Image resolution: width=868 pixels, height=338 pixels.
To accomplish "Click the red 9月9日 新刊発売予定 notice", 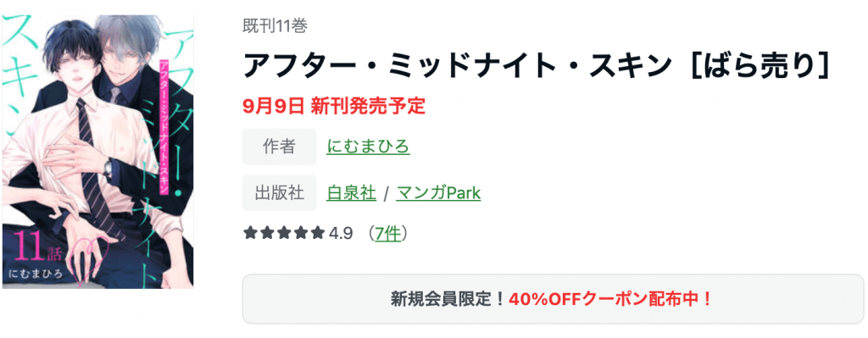I will pos(334,105).
